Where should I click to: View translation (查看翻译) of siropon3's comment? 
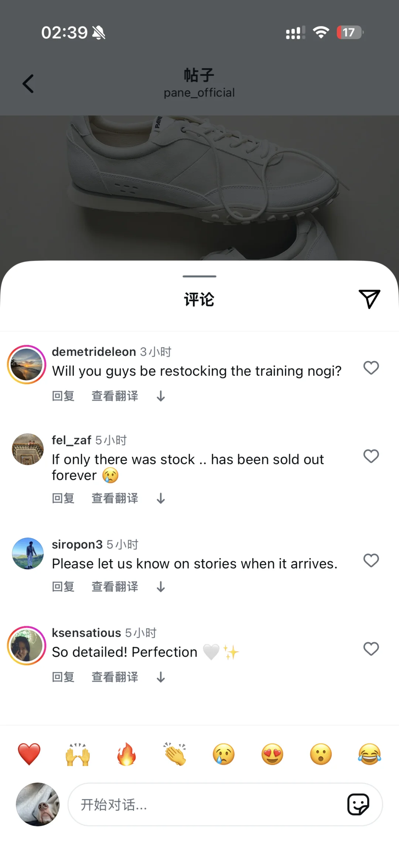[115, 586]
